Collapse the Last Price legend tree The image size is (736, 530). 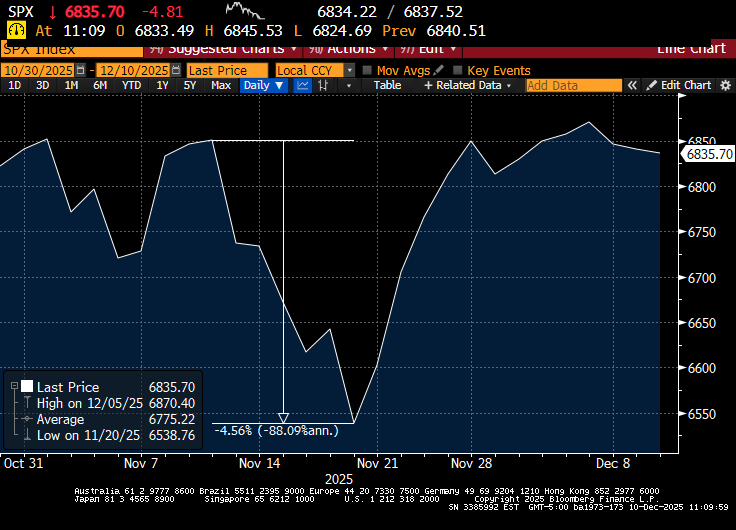tap(12, 387)
